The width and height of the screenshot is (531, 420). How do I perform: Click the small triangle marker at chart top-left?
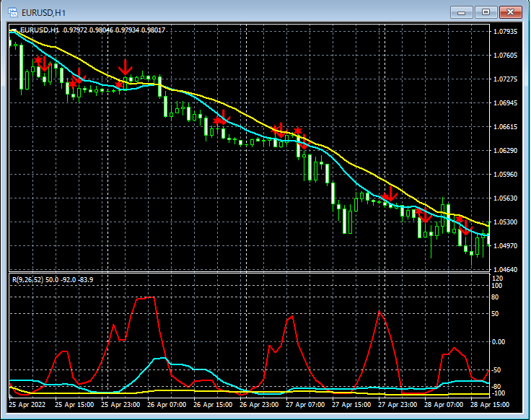pos(15,30)
